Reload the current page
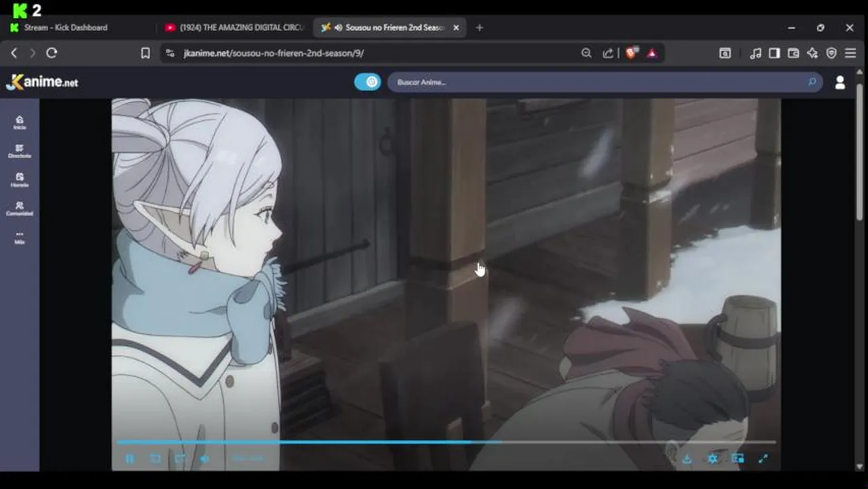 (x=52, y=53)
